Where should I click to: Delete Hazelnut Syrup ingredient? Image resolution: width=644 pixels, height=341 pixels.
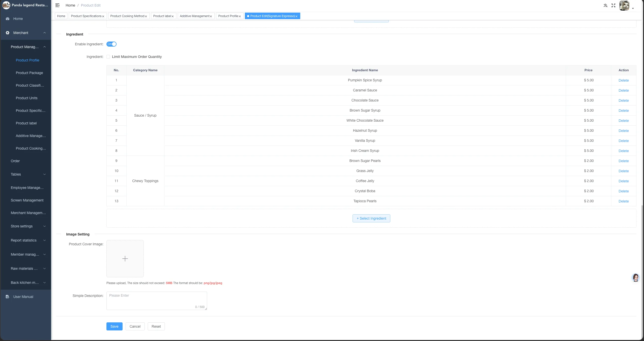coord(624,131)
